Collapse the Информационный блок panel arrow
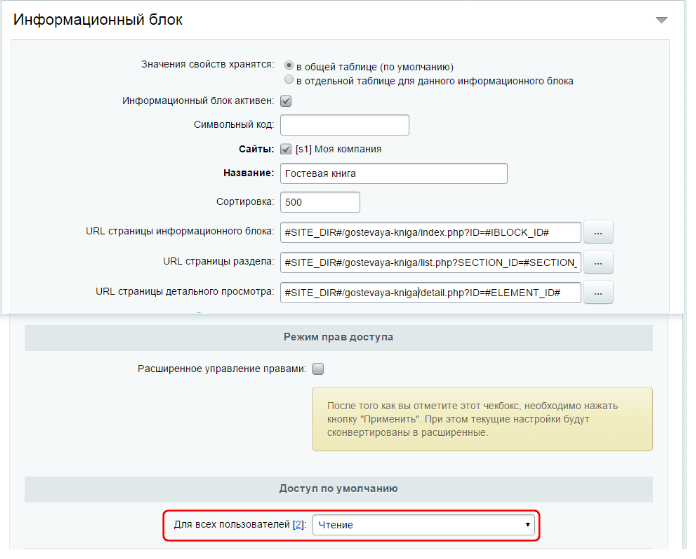This screenshot has height=559, width=696. 660,20
